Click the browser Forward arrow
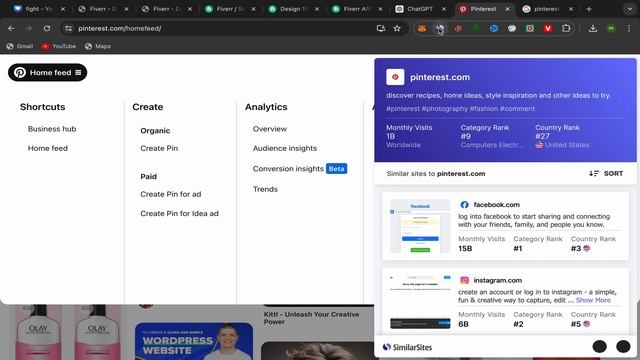This screenshot has width=640, height=360. (x=29, y=28)
